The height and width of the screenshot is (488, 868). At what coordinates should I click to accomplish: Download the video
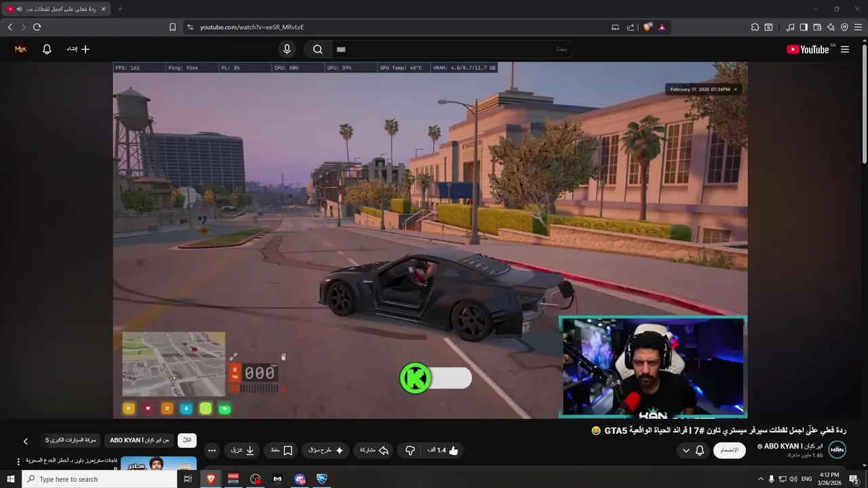(242, 450)
